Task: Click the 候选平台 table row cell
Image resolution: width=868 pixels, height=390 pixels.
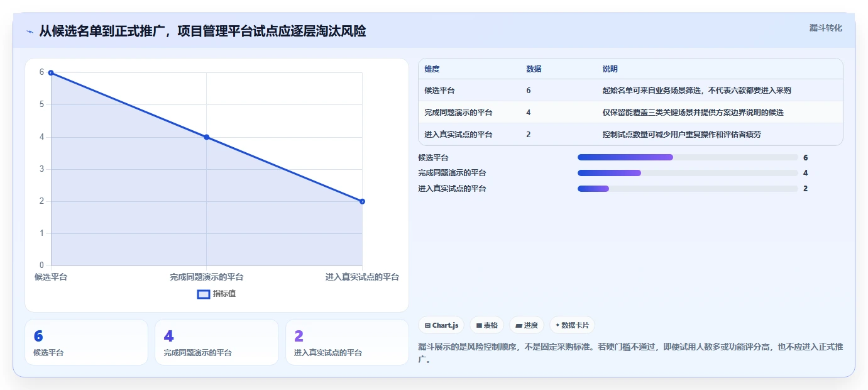Action: pos(440,91)
